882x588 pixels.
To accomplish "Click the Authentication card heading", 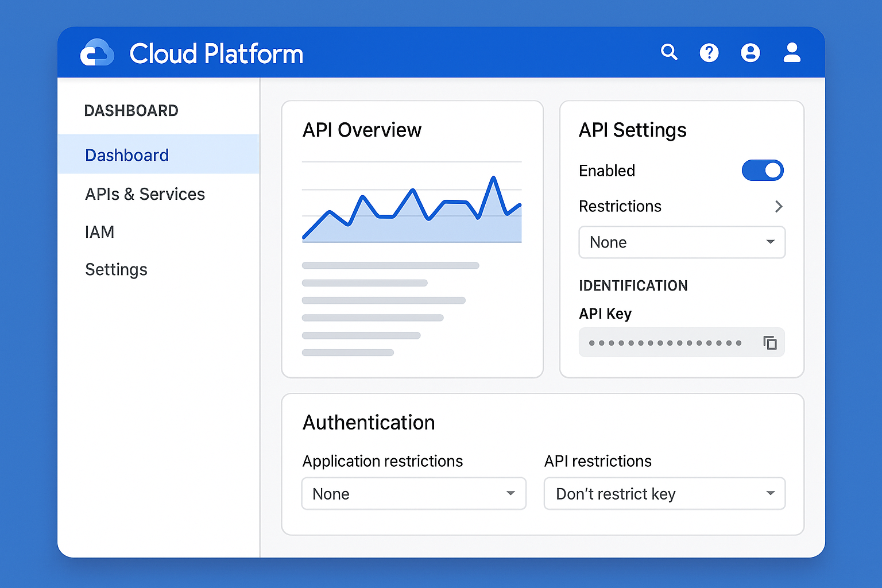I will [x=369, y=423].
